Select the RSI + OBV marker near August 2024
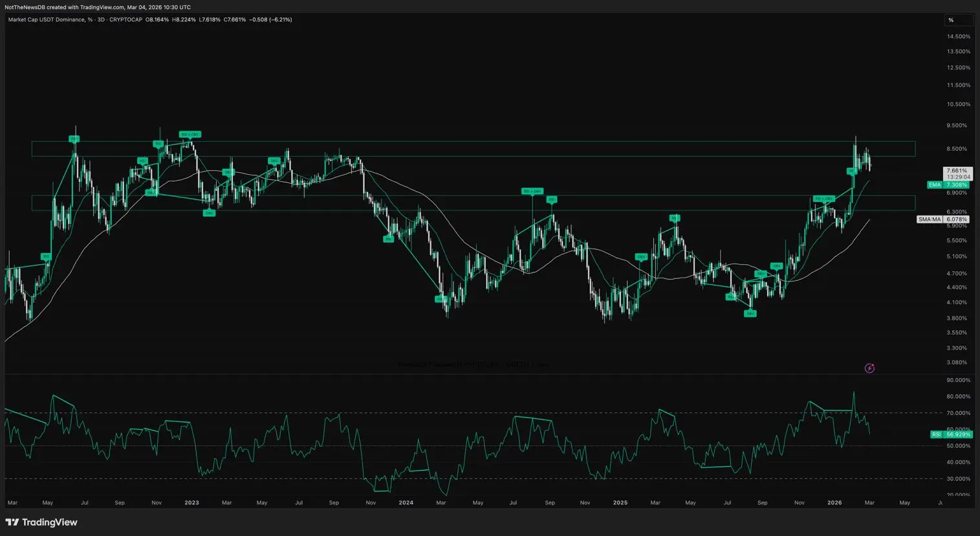The width and height of the screenshot is (980, 536). tap(532, 192)
